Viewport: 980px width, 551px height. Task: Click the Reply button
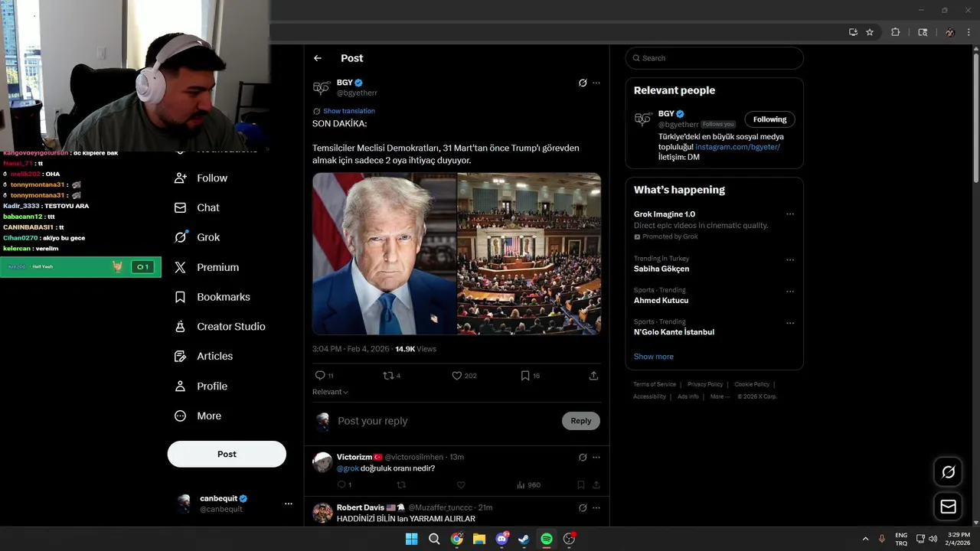click(x=581, y=421)
